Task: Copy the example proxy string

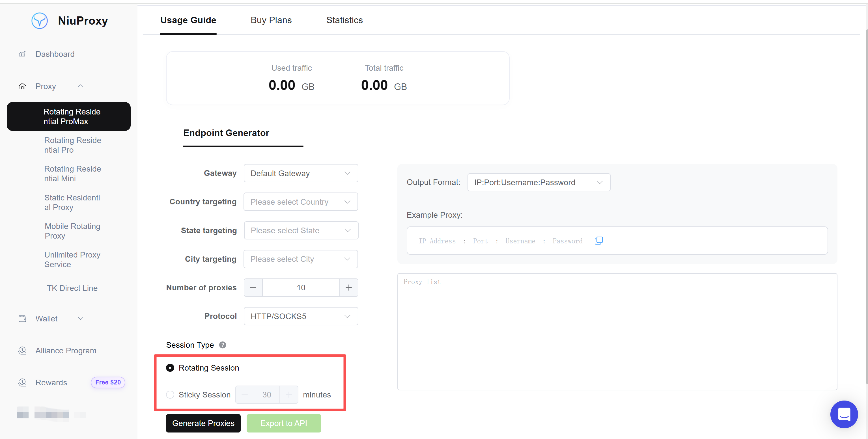Action: (598, 241)
